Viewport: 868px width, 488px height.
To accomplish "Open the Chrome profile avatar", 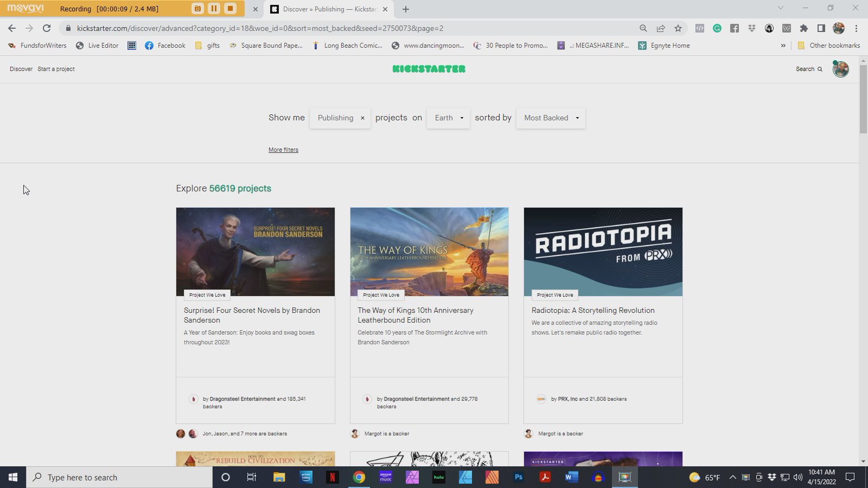I will [x=839, y=28].
